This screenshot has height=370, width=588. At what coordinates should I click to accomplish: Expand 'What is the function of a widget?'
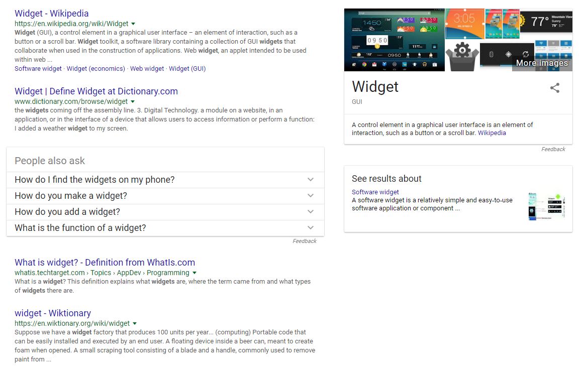[165, 228]
